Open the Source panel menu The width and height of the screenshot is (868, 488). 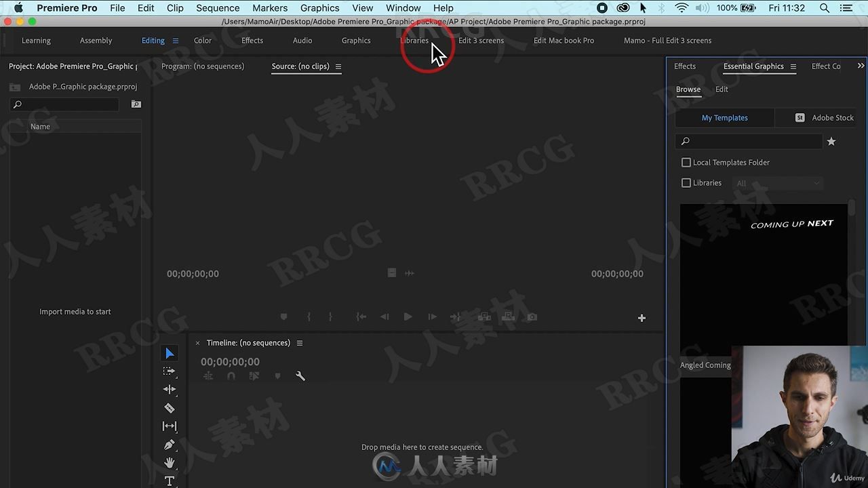pyautogui.click(x=338, y=66)
